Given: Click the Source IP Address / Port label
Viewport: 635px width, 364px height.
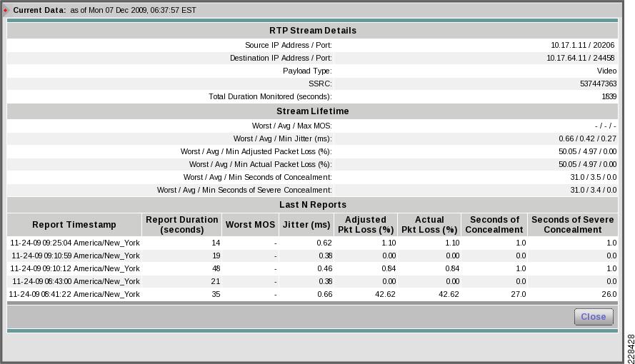Looking at the screenshot, I should pos(289,45).
